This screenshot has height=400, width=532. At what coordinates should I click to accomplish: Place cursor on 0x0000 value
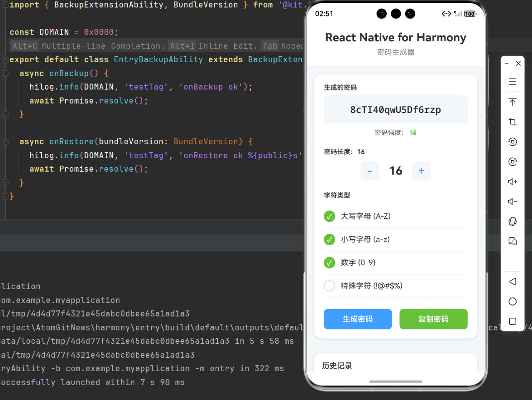pyautogui.click(x=99, y=32)
